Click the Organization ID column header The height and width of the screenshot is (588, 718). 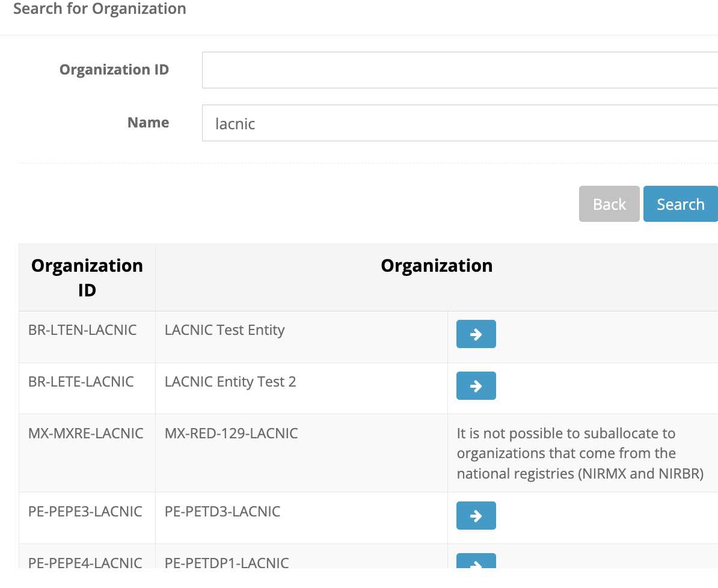click(87, 278)
